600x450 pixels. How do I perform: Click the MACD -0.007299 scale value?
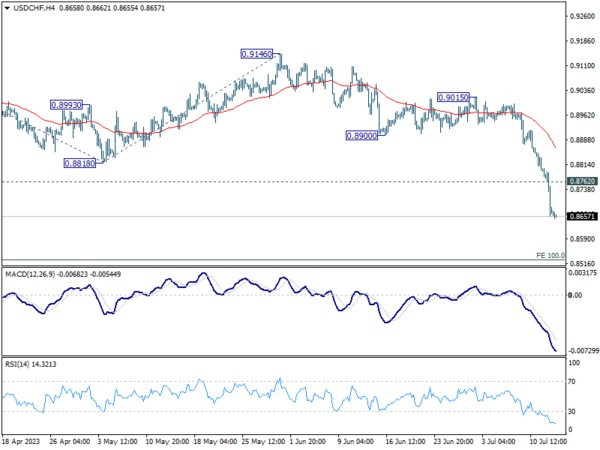(583, 351)
